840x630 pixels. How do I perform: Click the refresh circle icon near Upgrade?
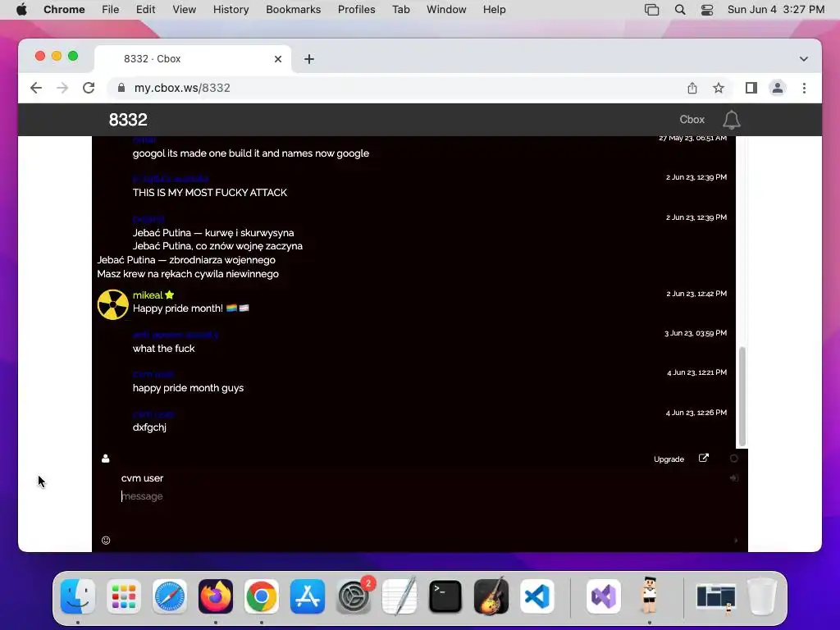click(734, 459)
